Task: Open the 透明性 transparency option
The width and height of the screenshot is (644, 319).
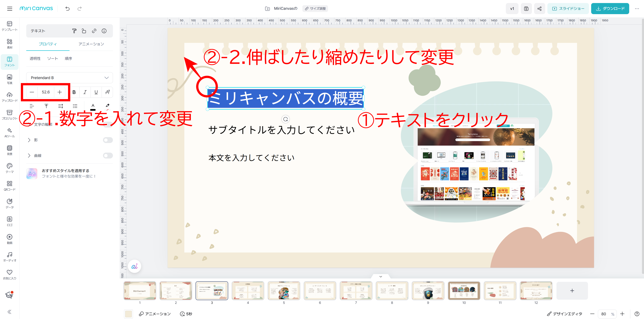Action: point(35,59)
